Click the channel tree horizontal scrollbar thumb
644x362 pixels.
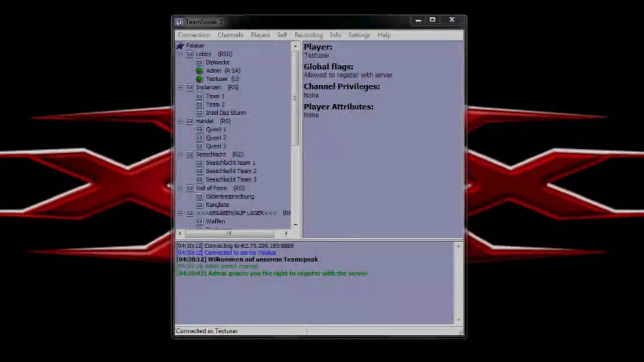(x=230, y=233)
